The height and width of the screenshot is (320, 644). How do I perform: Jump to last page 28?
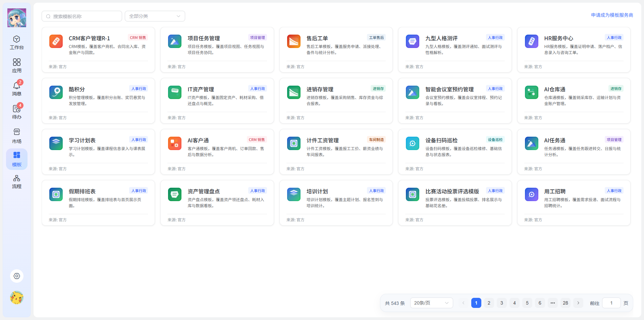(566, 303)
